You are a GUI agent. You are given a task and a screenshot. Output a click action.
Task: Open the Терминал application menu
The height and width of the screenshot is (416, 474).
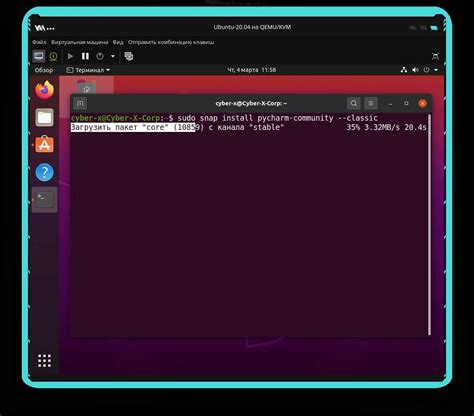coord(88,70)
